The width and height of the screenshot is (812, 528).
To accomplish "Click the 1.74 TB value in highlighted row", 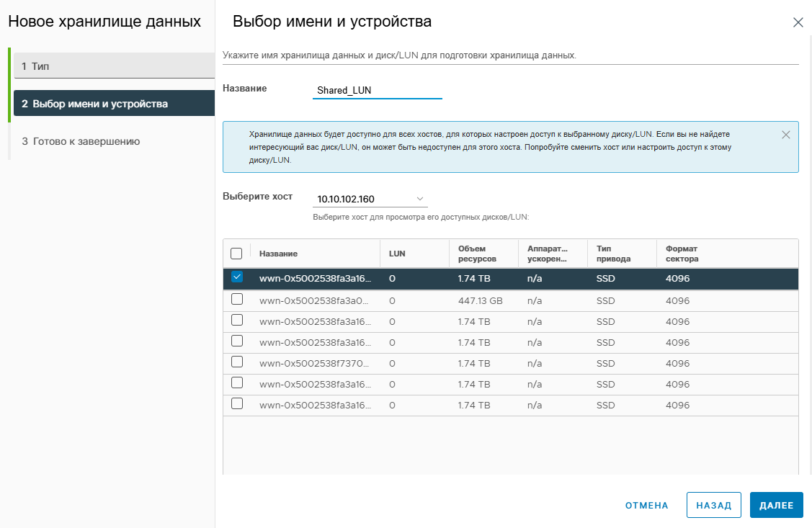I will (x=474, y=279).
